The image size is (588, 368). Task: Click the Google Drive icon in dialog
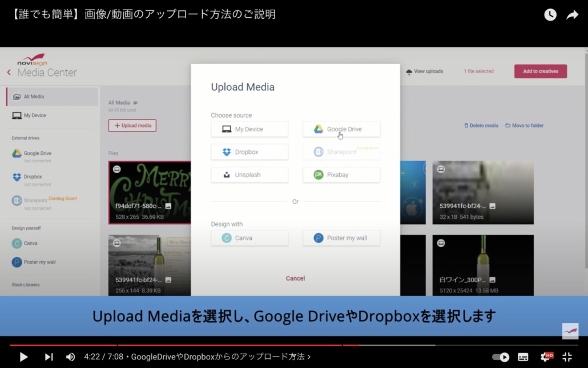pos(319,129)
